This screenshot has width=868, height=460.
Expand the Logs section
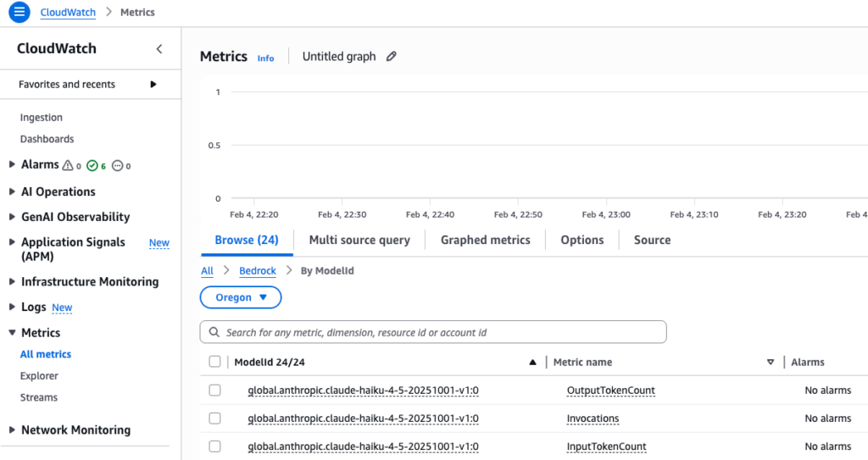pos(12,307)
